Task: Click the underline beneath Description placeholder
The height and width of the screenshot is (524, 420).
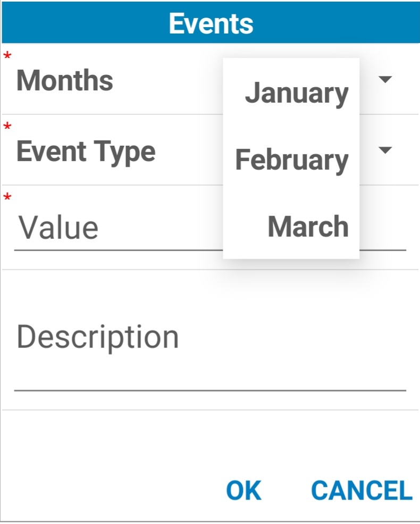Action: pyautogui.click(x=209, y=390)
